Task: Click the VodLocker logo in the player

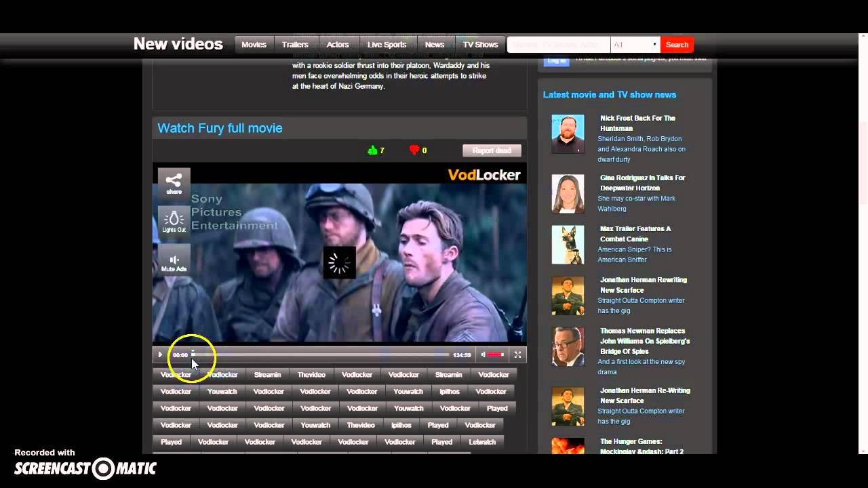Action: tap(484, 175)
